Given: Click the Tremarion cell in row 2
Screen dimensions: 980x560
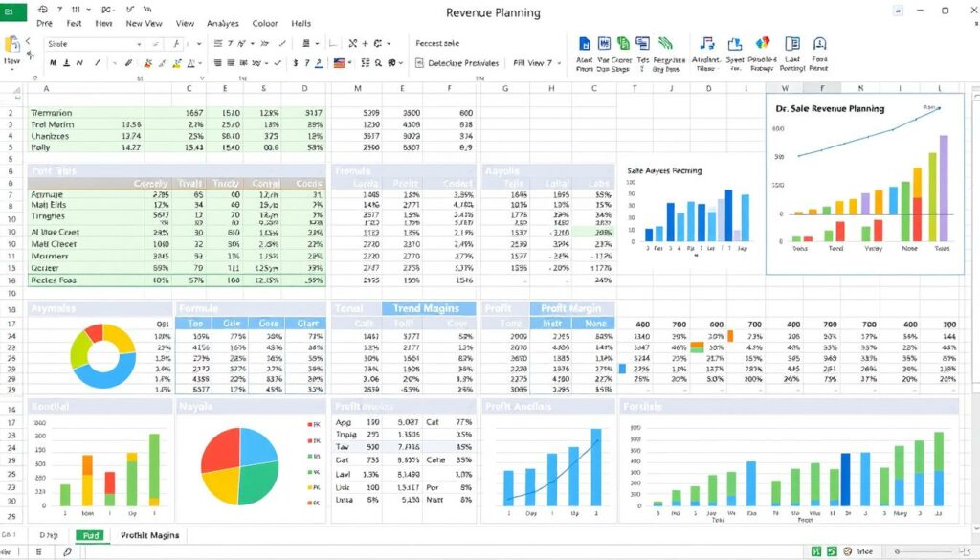Looking at the screenshot, I should (85, 113).
